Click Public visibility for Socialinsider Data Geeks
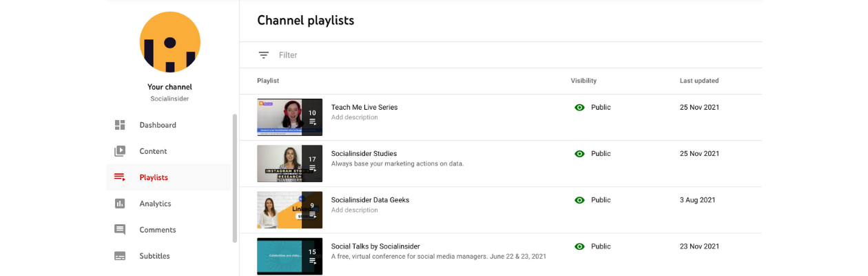Image resolution: width=868 pixels, height=276 pixels. 601,200
